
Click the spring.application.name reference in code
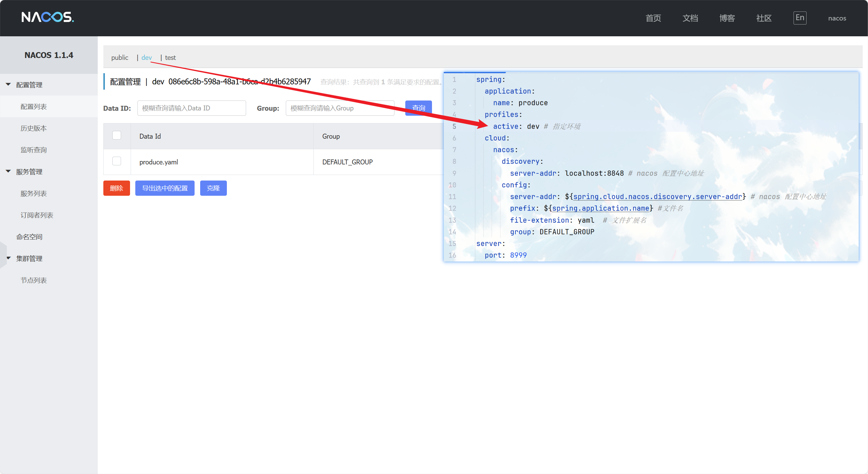tap(600, 208)
